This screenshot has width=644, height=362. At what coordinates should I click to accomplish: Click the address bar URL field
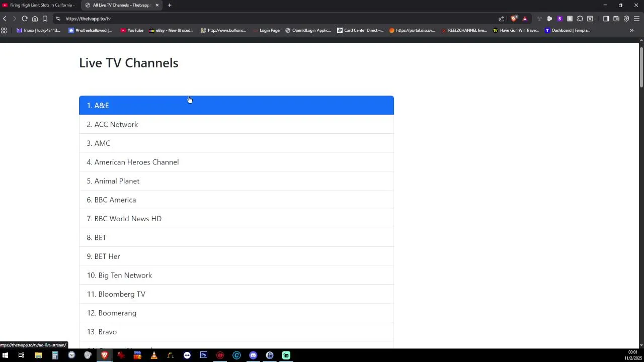click(x=279, y=19)
